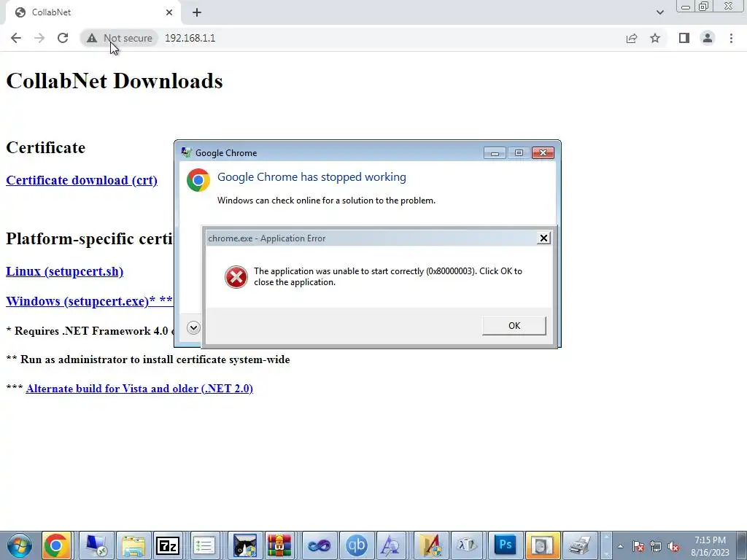Select the CollabNet tab
The image size is (747, 560).
pyautogui.click(x=93, y=12)
